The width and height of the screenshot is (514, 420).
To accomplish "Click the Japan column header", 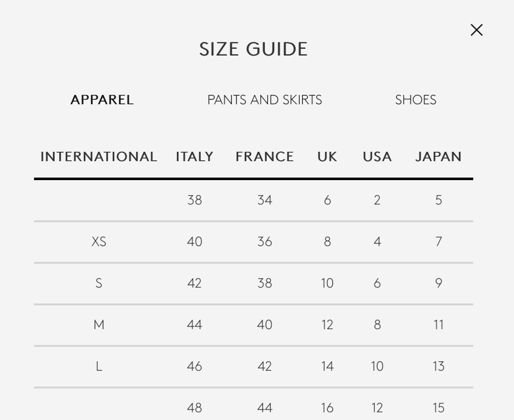I will [x=438, y=156].
